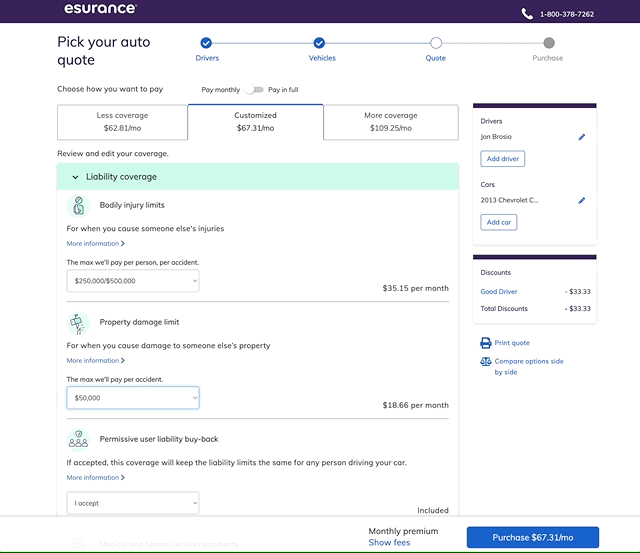This screenshot has height=553, width=640.
Task: Click the phone number 1-800-378-7262
Action: click(567, 14)
